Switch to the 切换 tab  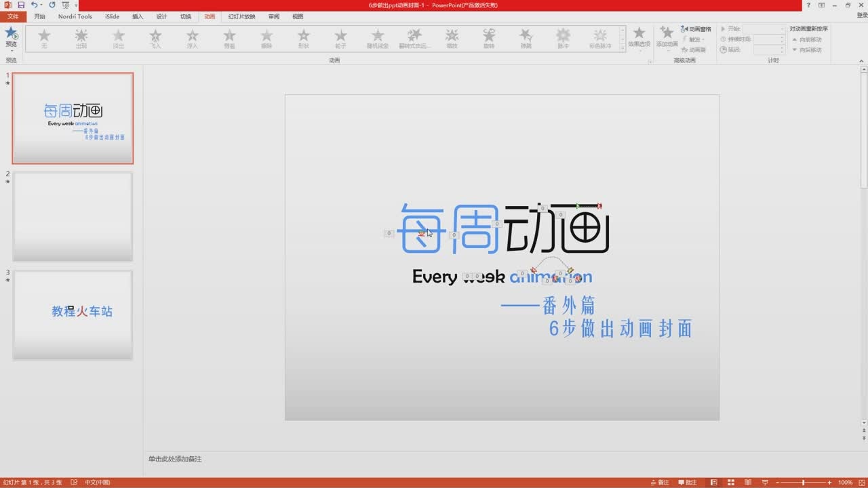point(186,16)
